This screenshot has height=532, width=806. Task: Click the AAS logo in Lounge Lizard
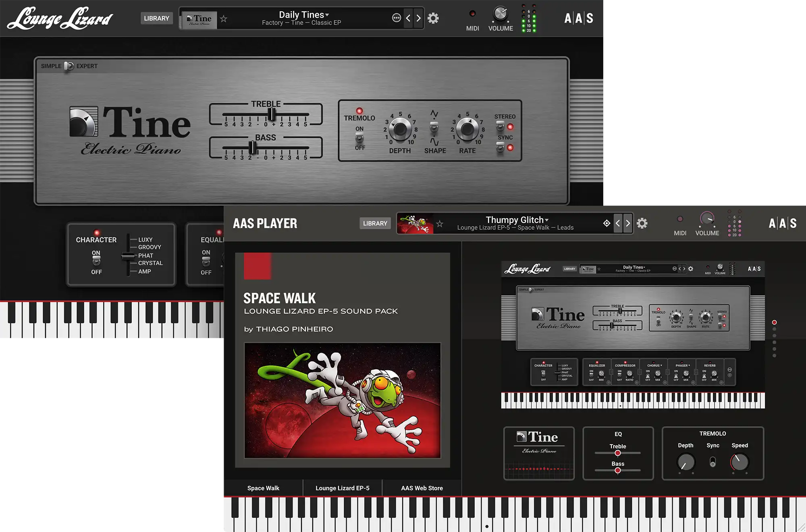point(579,18)
